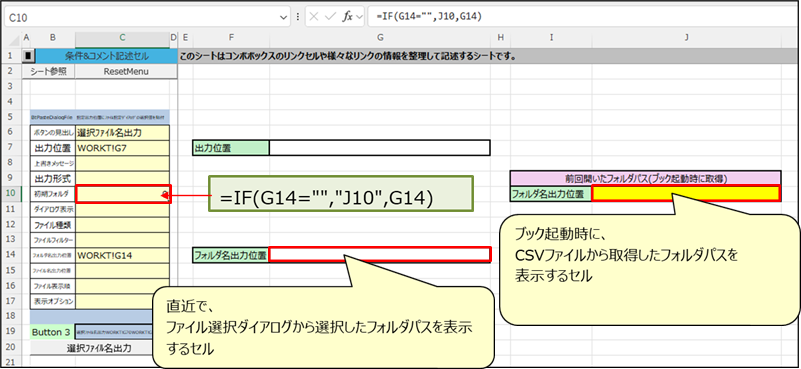Select the 出力位置 label in column B

pos(53,148)
